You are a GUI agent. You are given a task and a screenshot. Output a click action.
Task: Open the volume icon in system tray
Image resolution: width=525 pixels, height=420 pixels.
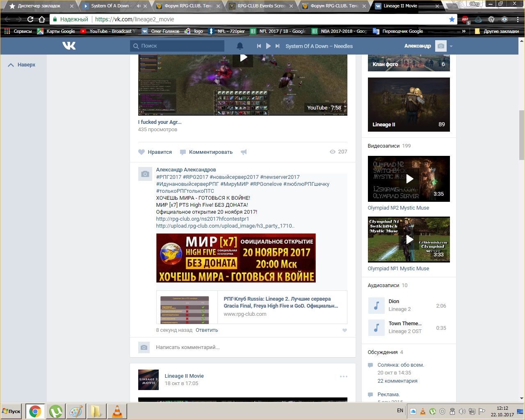point(462,411)
